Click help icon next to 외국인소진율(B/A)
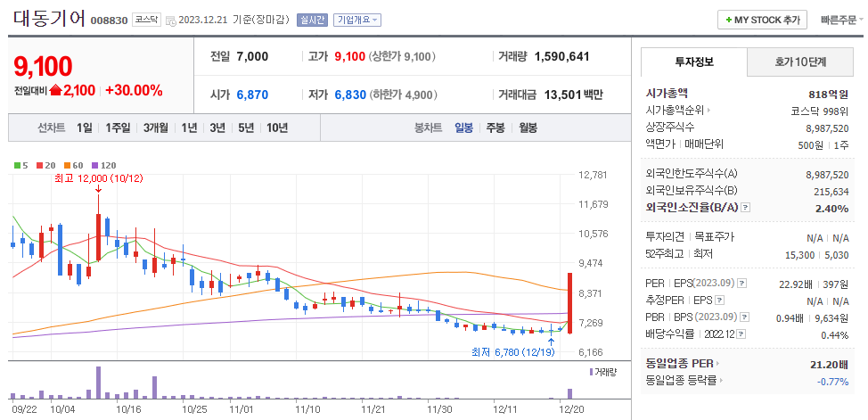This screenshot has height=420, width=868. [746, 208]
